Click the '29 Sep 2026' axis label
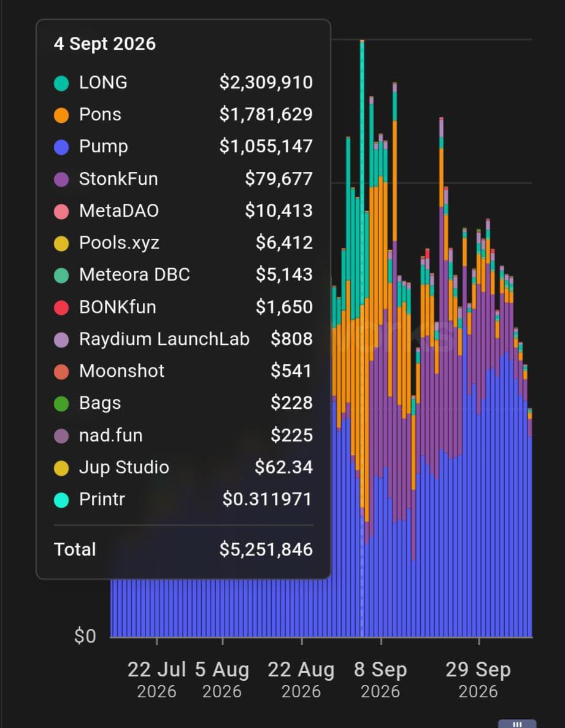 click(x=479, y=680)
